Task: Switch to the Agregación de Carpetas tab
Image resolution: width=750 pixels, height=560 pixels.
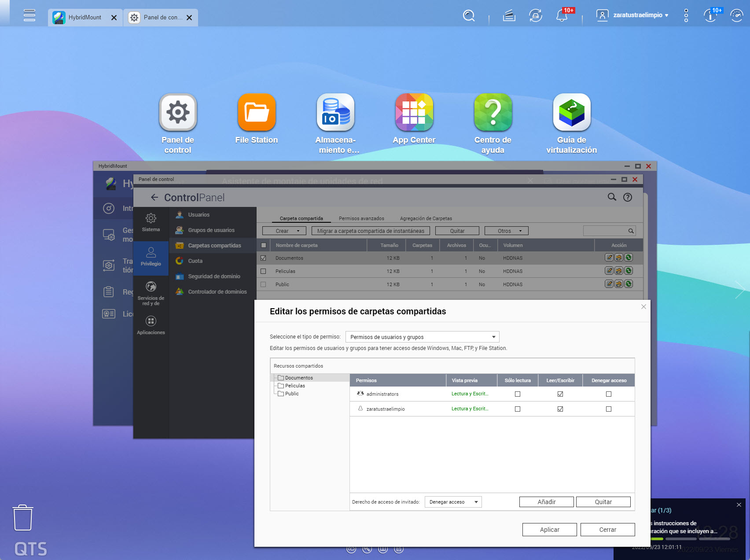Action: click(426, 218)
